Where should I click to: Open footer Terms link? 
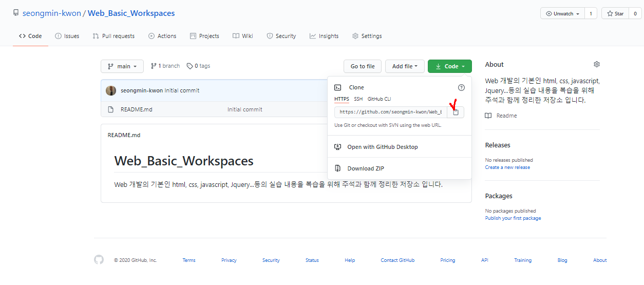point(189,260)
